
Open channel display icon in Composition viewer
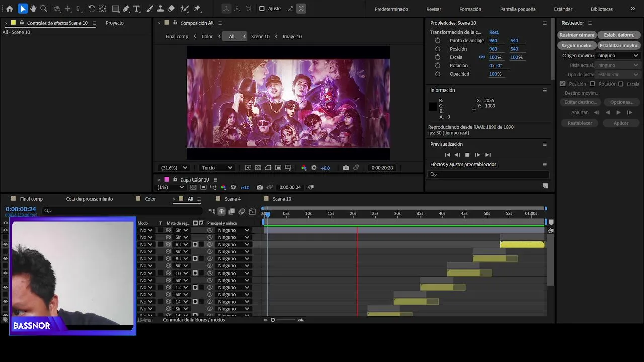pyautogui.click(x=304, y=168)
